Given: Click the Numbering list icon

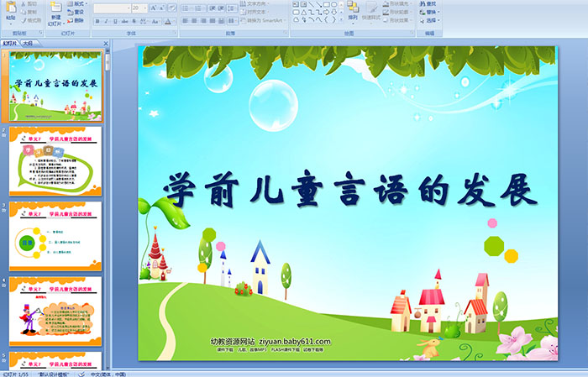Looking at the screenshot, I should (x=199, y=8).
